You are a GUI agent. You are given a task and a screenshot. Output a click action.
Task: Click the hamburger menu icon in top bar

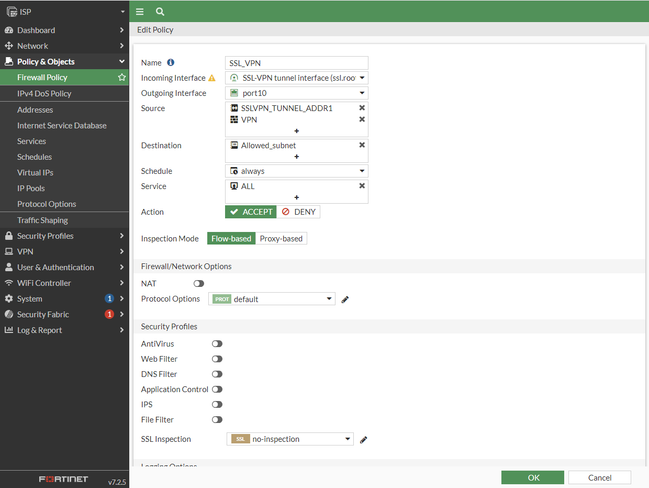tap(140, 11)
